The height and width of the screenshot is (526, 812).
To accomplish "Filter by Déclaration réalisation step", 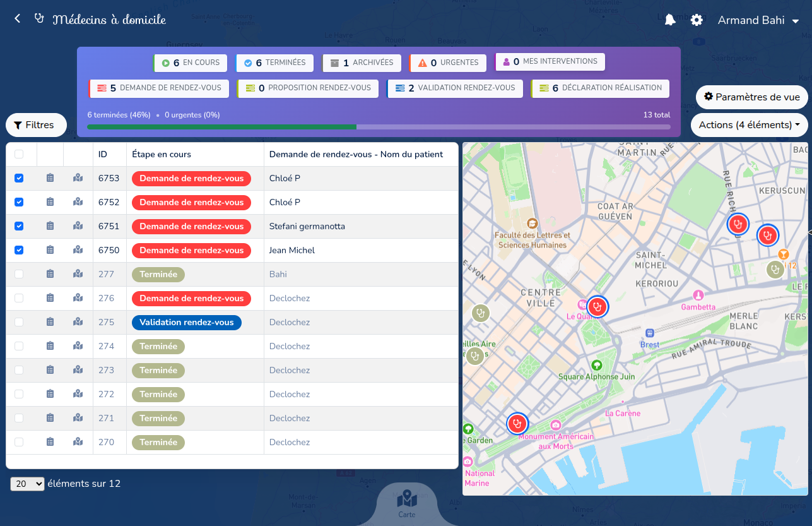I will click(x=600, y=88).
